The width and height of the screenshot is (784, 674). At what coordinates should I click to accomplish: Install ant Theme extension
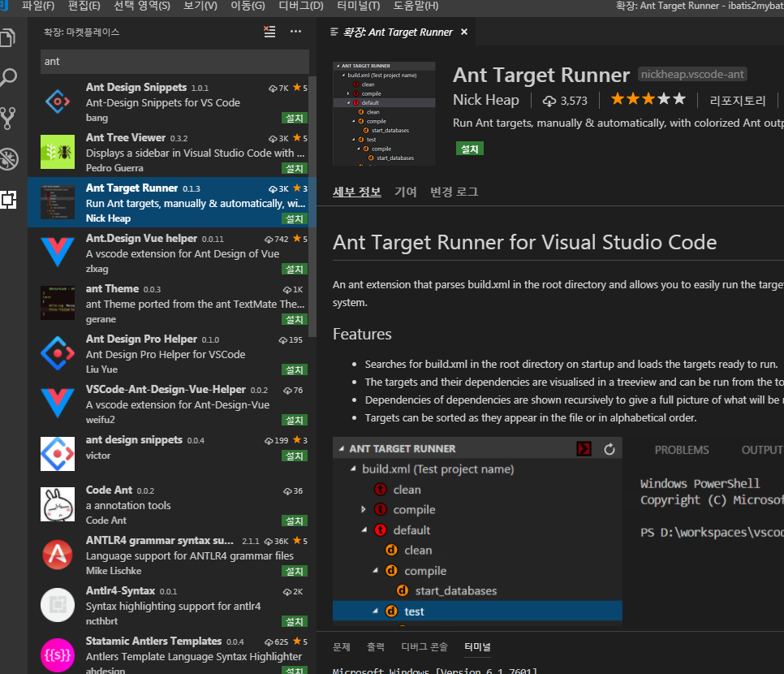[x=294, y=319]
